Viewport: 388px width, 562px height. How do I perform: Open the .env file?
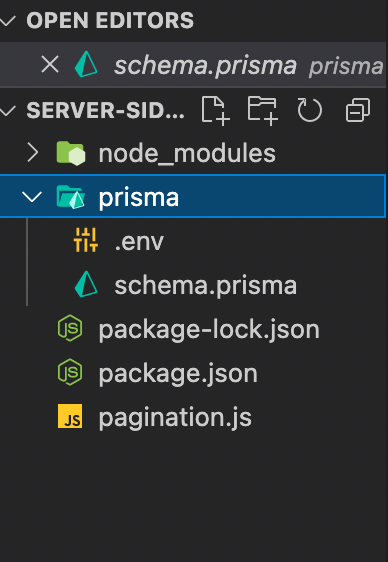[x=139, y=242]
